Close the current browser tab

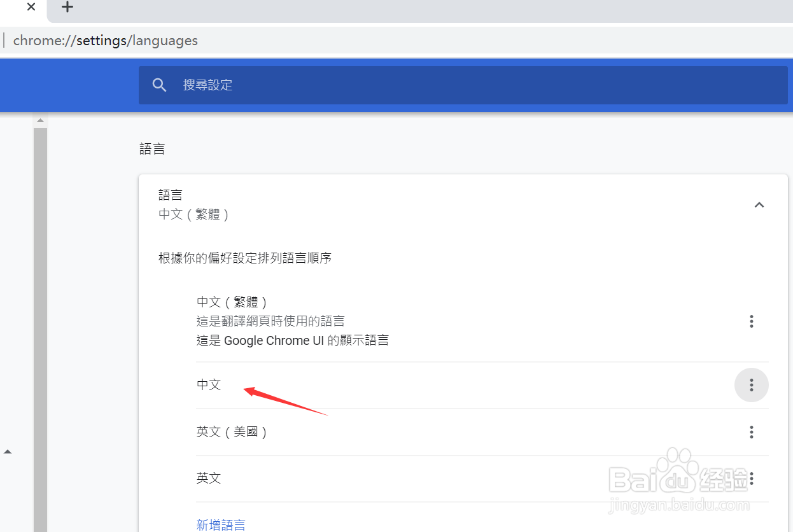coord(31,7)
